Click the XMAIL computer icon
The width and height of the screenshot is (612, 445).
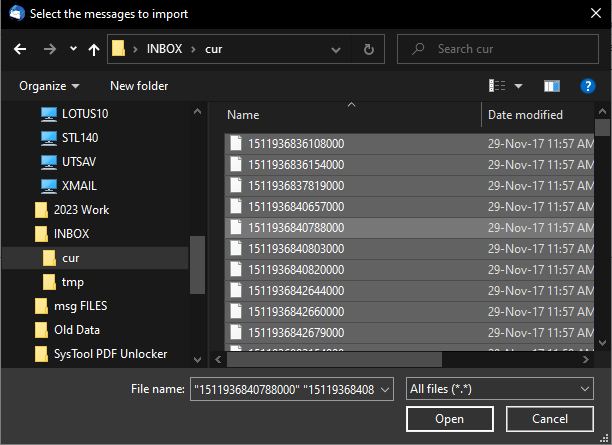click(x=49, y=186)
